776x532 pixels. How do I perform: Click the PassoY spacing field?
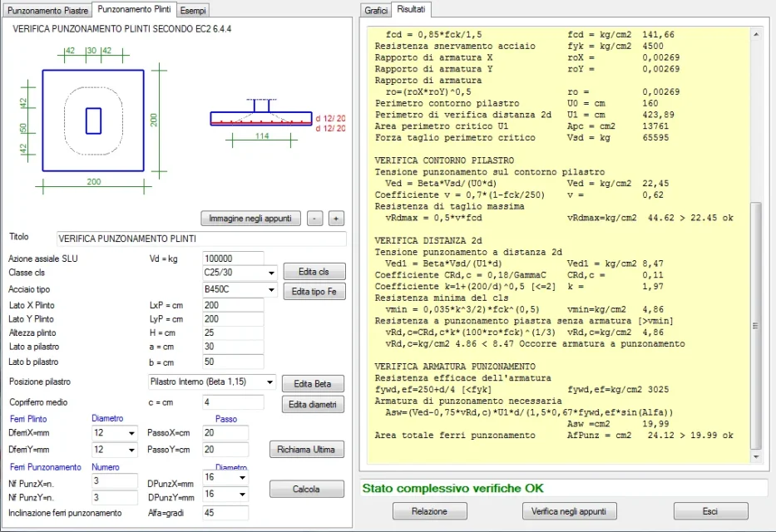click(225, 450)
